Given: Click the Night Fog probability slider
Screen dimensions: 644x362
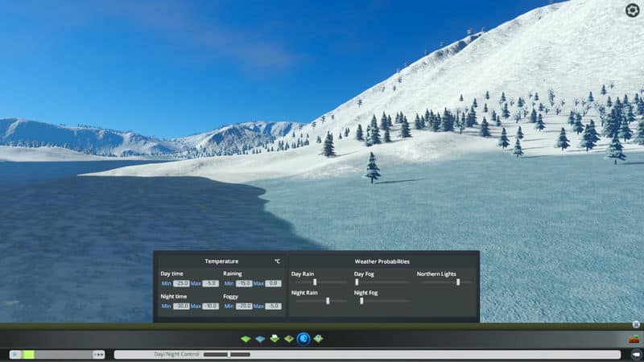Looking at the screenshot, I should click(362, 301).
